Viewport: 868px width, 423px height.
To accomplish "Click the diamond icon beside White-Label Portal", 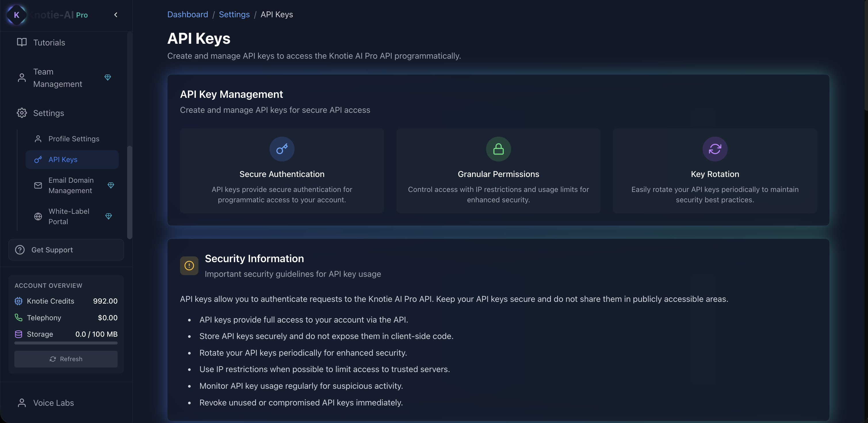I will pyautogui.click(x=108, y=216).
